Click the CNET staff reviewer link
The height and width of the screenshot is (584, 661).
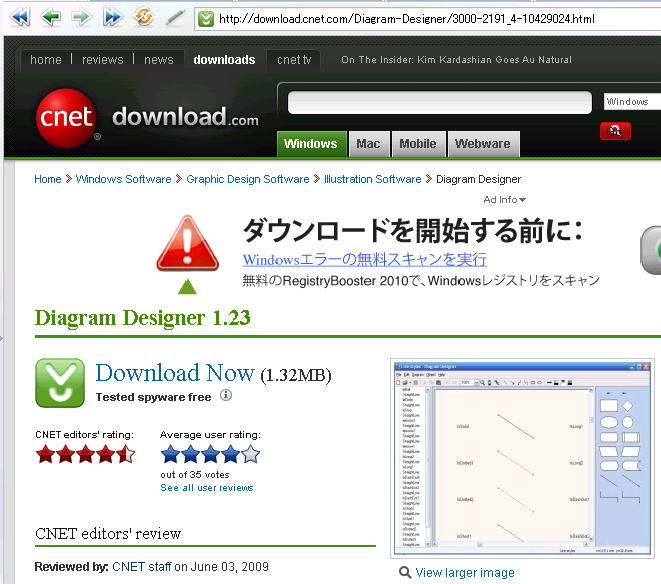pyautogui.click(x=142, y=566)
